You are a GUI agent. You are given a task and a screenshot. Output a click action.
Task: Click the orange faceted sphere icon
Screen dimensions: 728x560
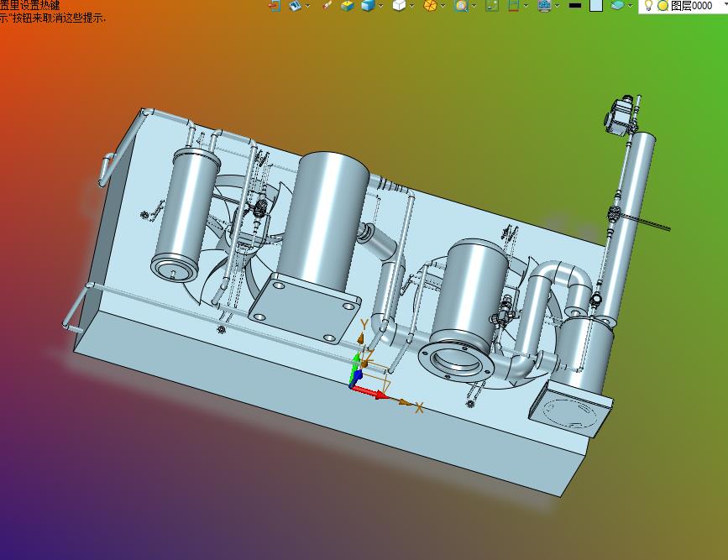pyautogui.click(x=431, y=6)
